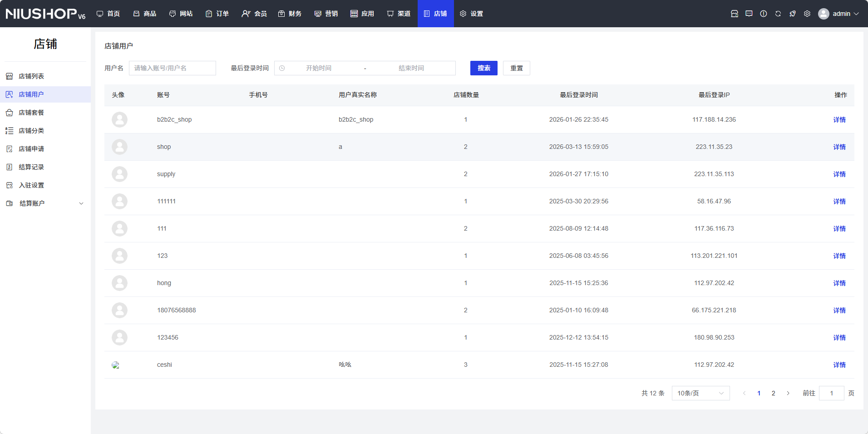Image resolution: width=868 pixels, height=434 pixels.
Task: Open the gear icon next to admin avatar
Action: point(807,14)
